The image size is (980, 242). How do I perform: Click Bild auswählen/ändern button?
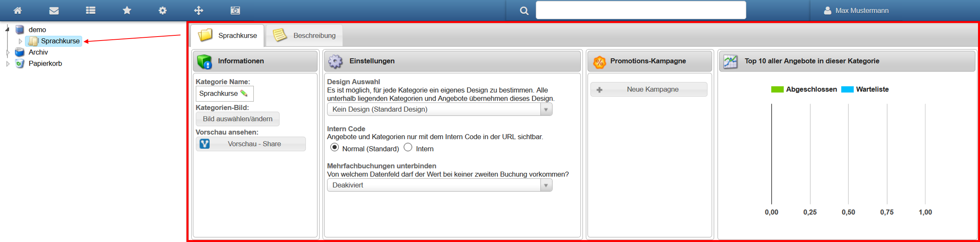coord(237,119)
